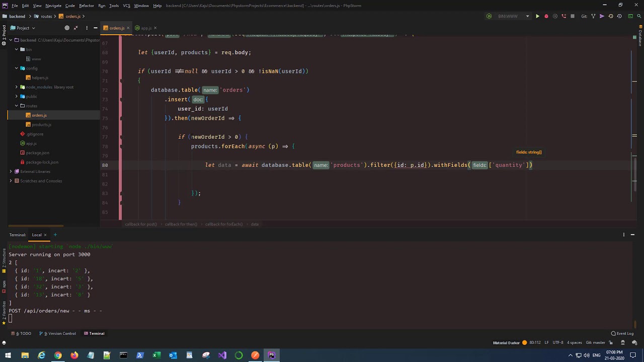Expand External Libraries node
Image resolution: width=644 pixels, height=362 pixels.
11,171
